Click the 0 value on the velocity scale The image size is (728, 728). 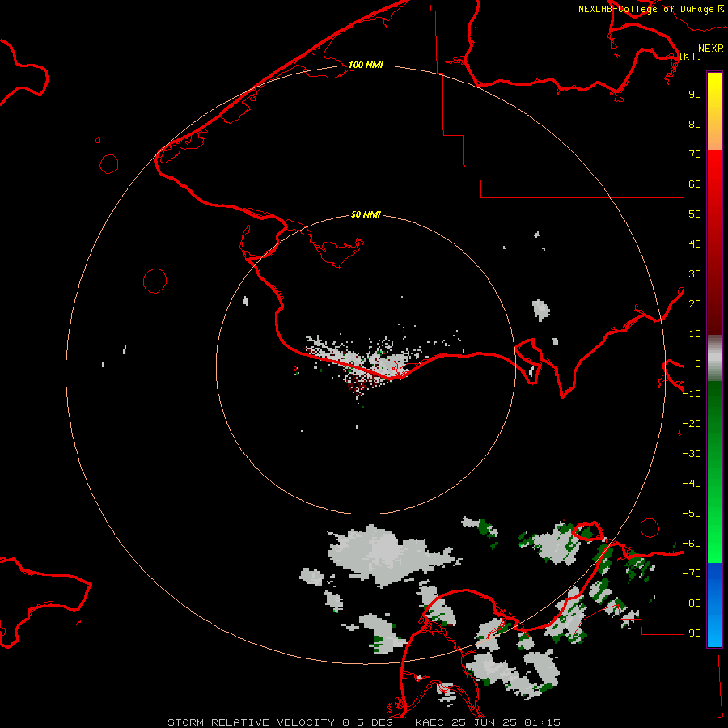(x=698, y=363)
